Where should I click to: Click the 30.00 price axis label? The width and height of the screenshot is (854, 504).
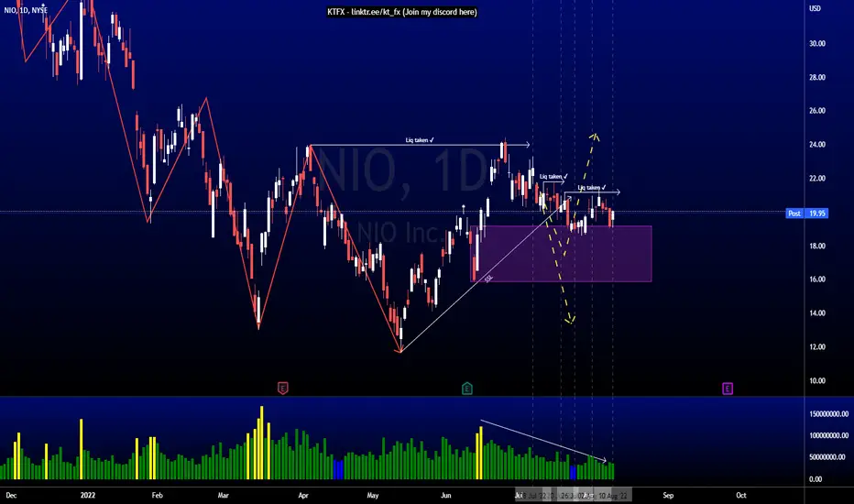[x=817, y=44]
